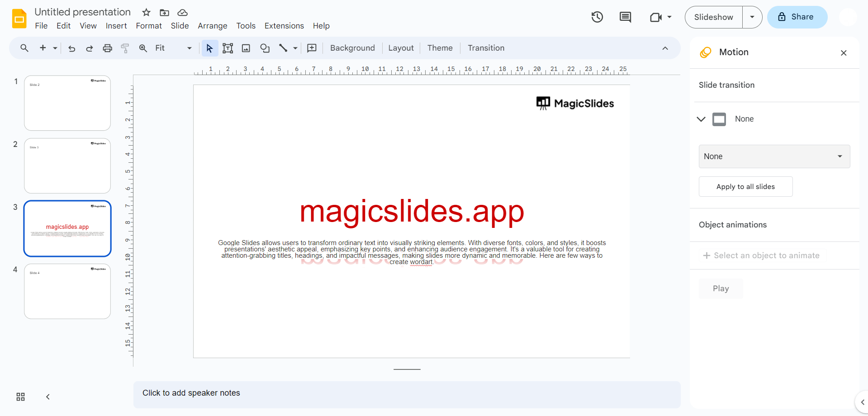Add a new slide with plus icon
Image resolution: width=868 pixels, height=416 pixels.
[x=43, y=47]
